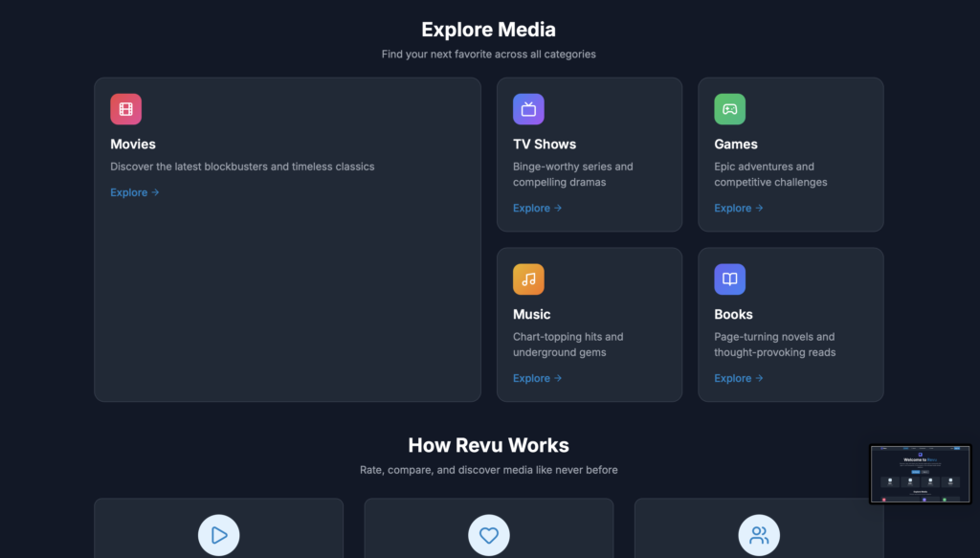Click the page preview minimap thumbnail
This screenshot has width=980, height=558.
click(920, 474)
